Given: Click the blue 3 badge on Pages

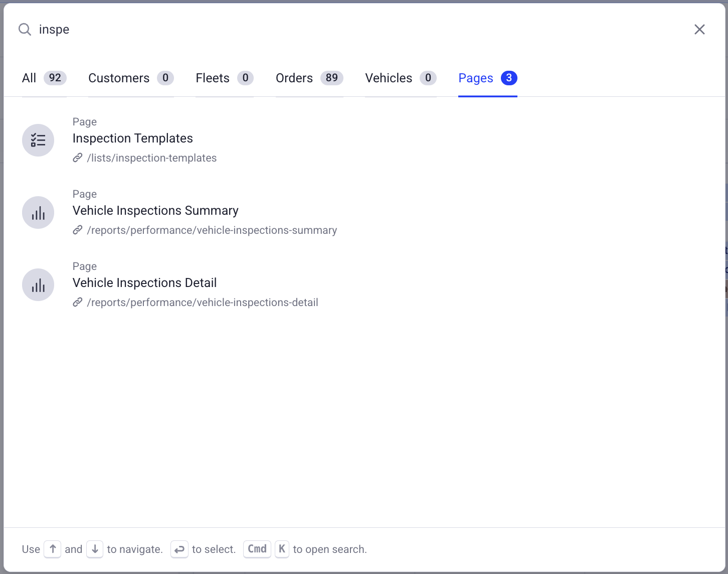Looking at the screenshot, I should pyautogui.click(x=509, y=78).
